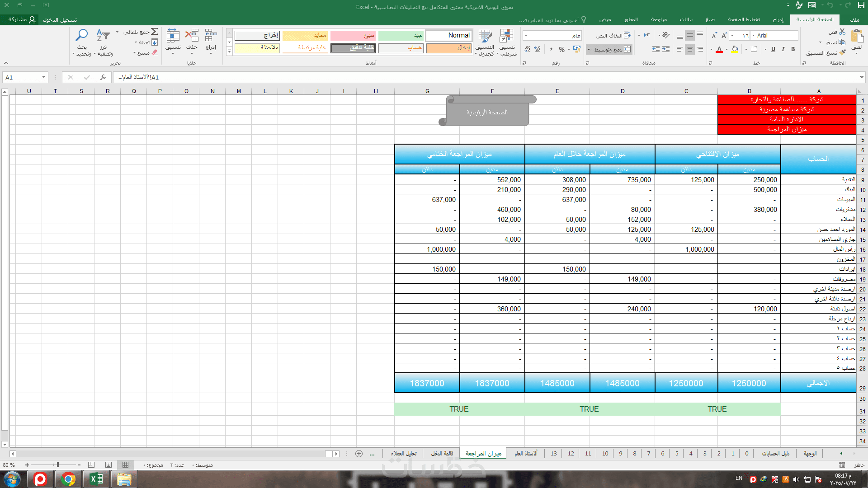
Task: Click the sign-in link 'تسجيل الدخول'
Action: (x=60, y=20)
